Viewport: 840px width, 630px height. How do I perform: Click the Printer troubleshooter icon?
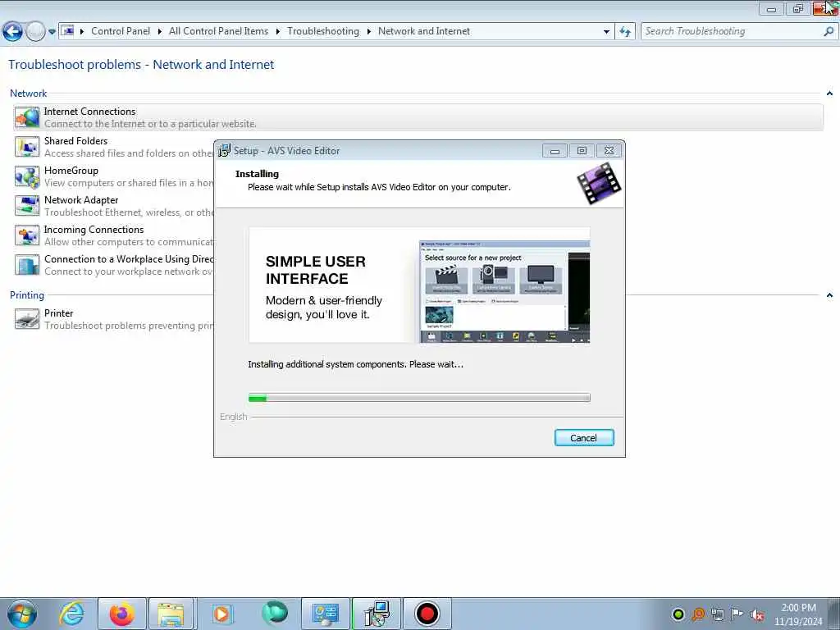27,319
